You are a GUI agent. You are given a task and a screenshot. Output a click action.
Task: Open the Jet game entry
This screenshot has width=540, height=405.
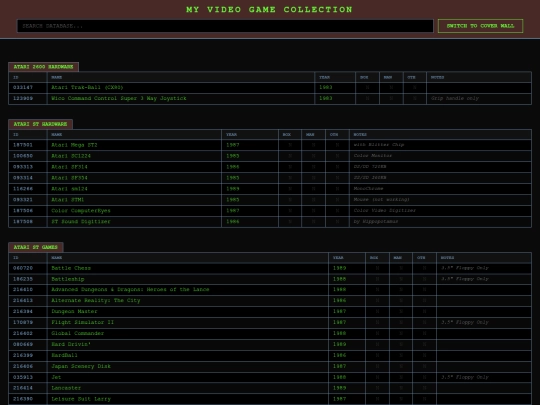[x=56, y=377]
